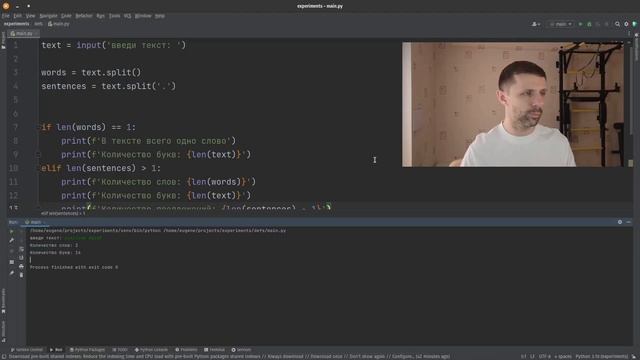Viewport: 640px width, 360px height.
Task: Clear console with the trash icon
Action: (21, 275)
